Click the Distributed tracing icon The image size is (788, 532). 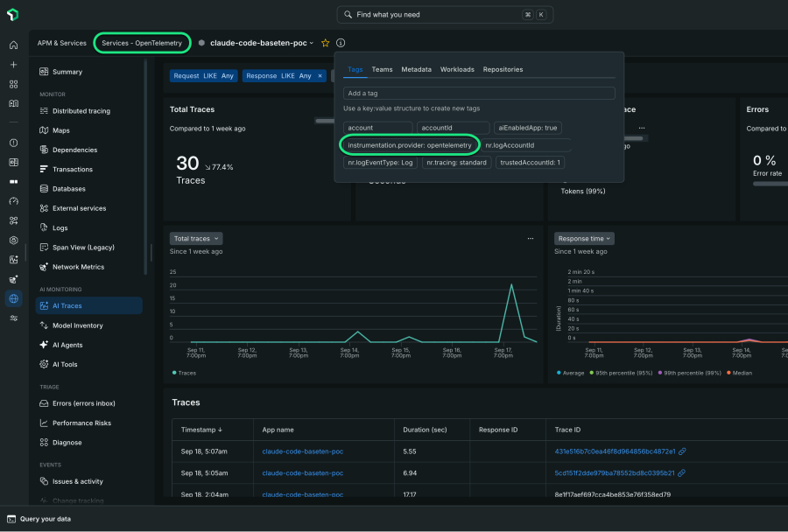44,111
